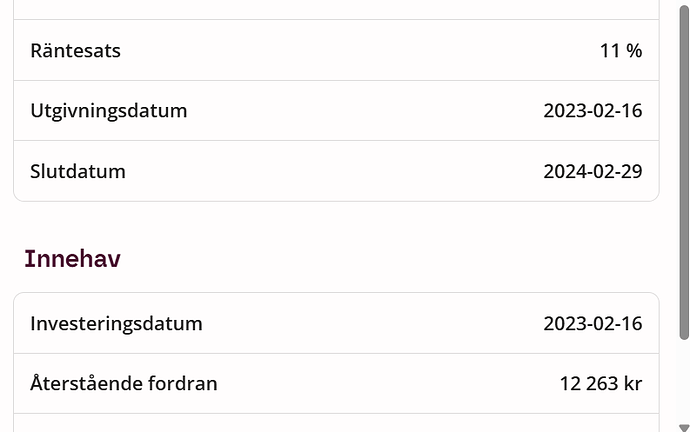Click the 11 % interest rate value

620,50
